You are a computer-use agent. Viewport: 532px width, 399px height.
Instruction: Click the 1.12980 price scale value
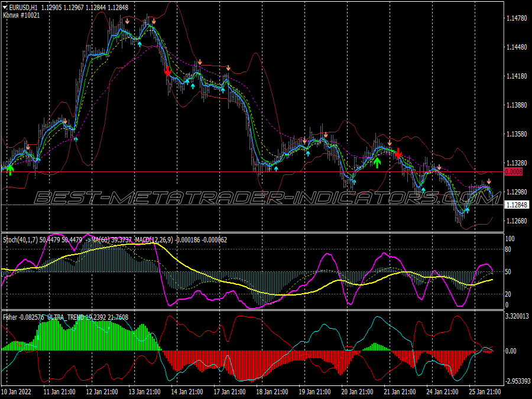(x=517, y=192)
